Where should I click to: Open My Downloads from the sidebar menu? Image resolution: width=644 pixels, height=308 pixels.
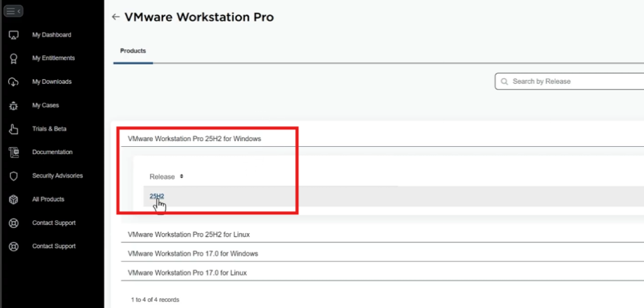coord(52,82)
